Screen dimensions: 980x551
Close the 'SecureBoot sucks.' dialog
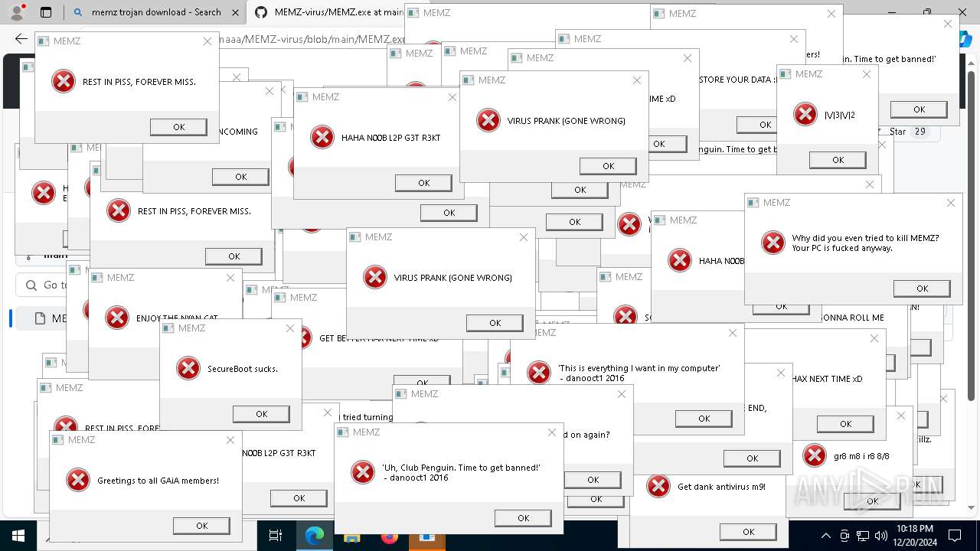click(290, 328)
